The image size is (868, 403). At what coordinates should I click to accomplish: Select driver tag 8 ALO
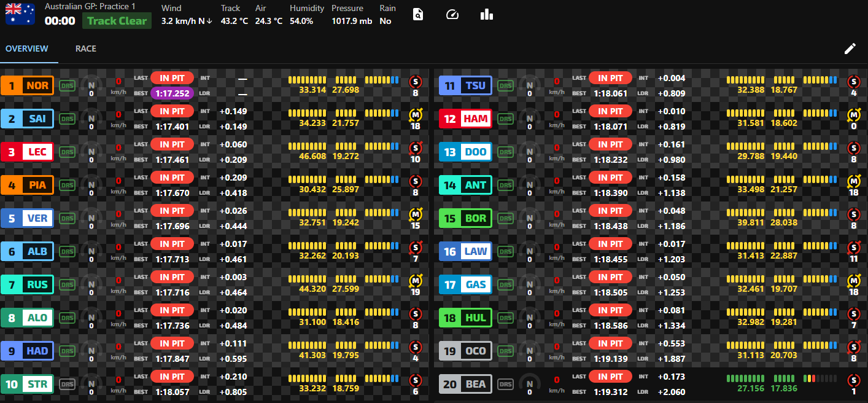(x=28, y=318)
